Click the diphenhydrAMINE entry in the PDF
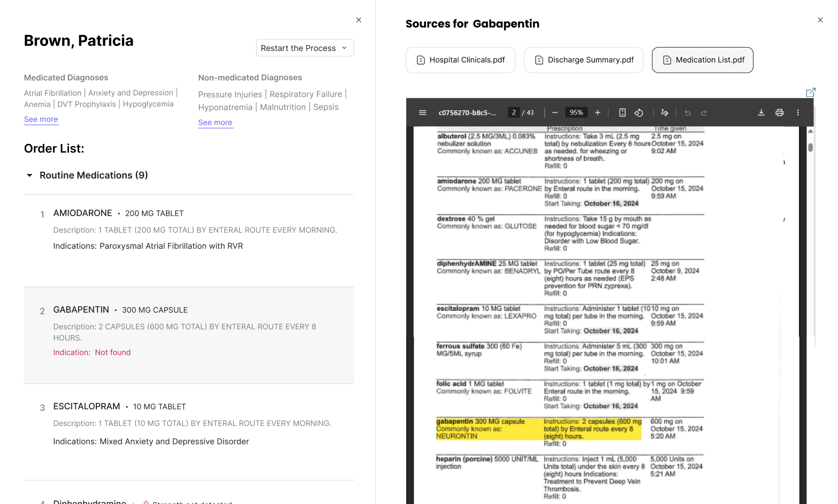The width and height of the screenshot is (838, 504). click(570, 278)
